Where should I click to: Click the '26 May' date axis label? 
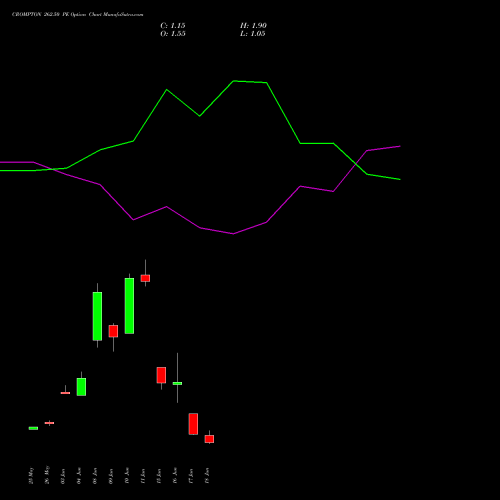point(47,475)
